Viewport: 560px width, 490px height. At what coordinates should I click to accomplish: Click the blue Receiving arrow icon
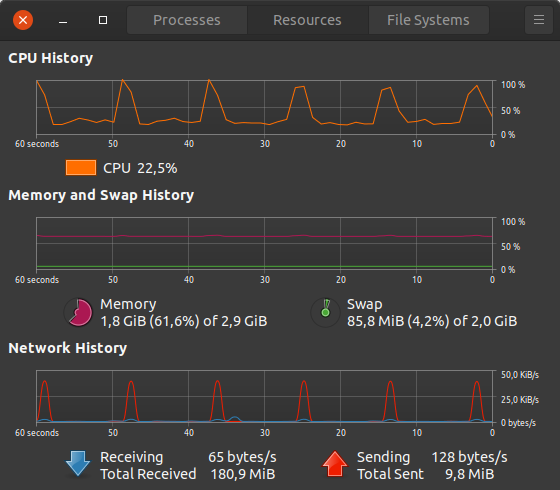[x=78, y=464]
